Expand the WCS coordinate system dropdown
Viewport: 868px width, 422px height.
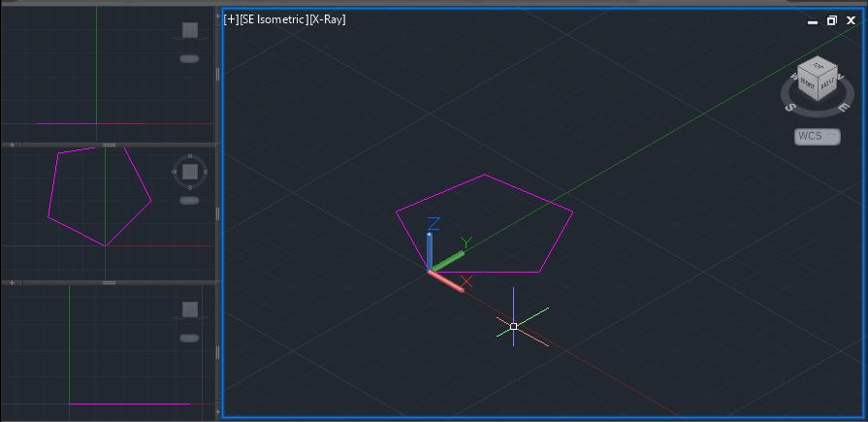tap(817, 136)
